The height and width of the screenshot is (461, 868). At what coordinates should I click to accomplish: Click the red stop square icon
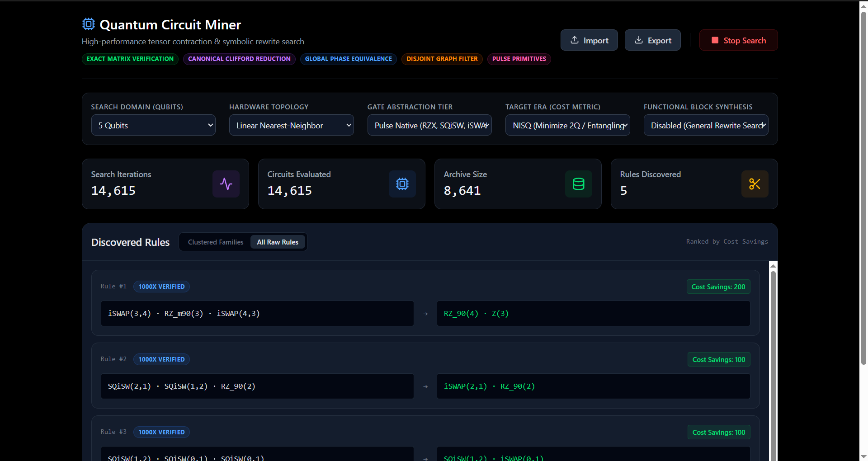pos(715,40)
